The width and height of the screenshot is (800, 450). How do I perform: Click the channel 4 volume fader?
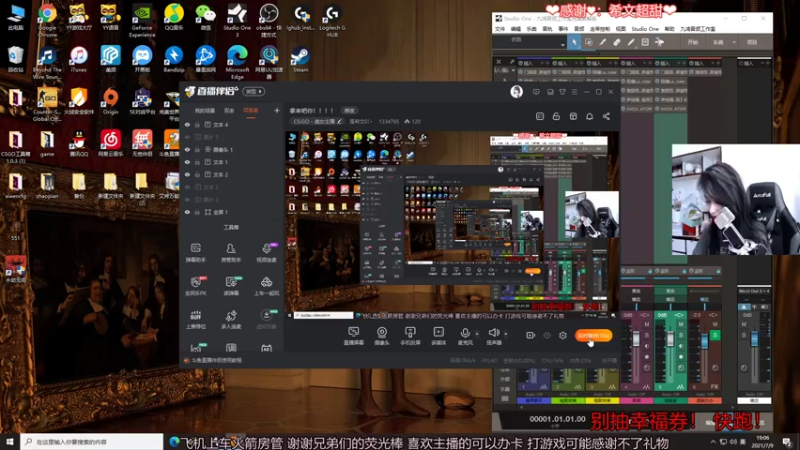(636, 339)
